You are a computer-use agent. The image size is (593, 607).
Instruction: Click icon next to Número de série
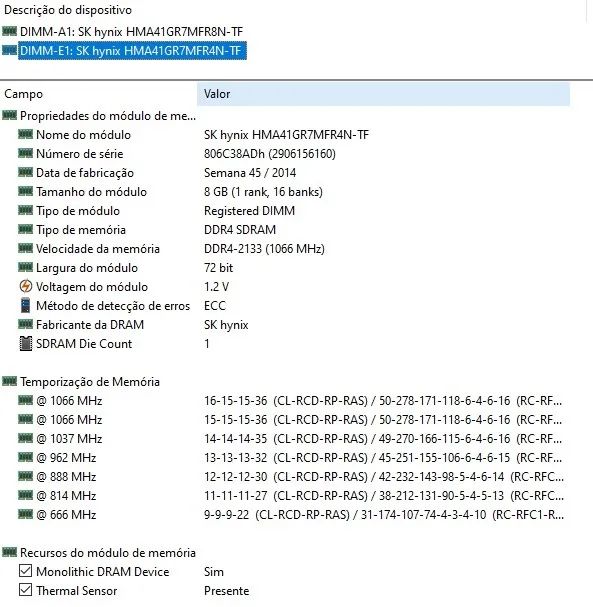pos(26,153)
